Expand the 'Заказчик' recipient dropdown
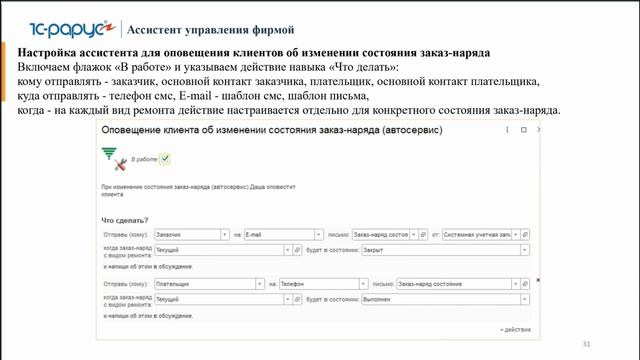The width and height of the screenshot is (640, 360). point(225,235)
